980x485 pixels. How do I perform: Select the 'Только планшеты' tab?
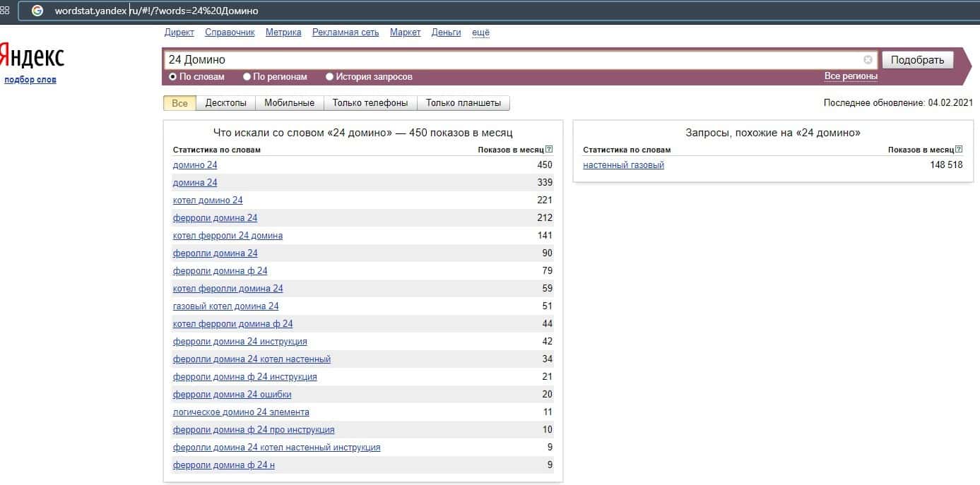(464, 103)
